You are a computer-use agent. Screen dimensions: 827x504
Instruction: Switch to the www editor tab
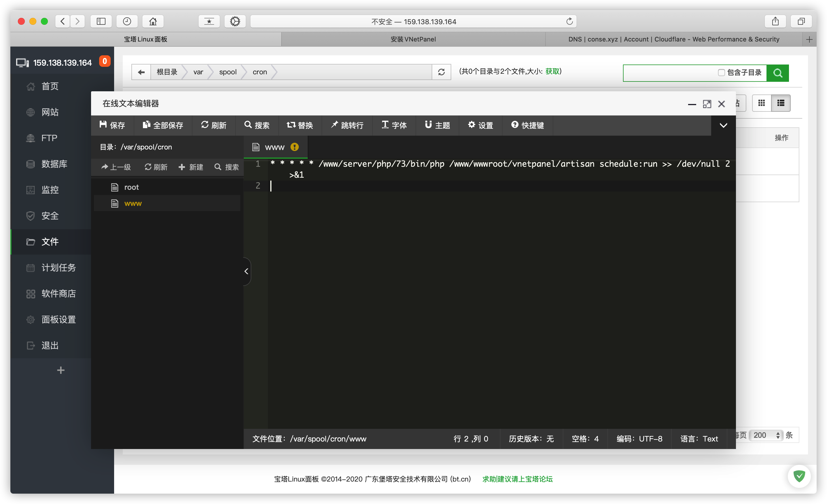click(x=275, y=147)
